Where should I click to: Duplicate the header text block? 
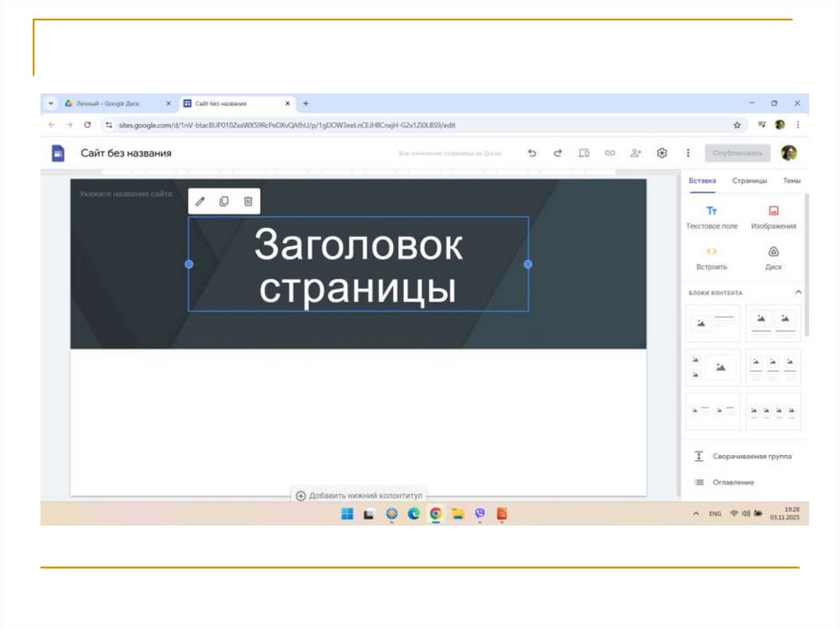(x=224, y=202)
